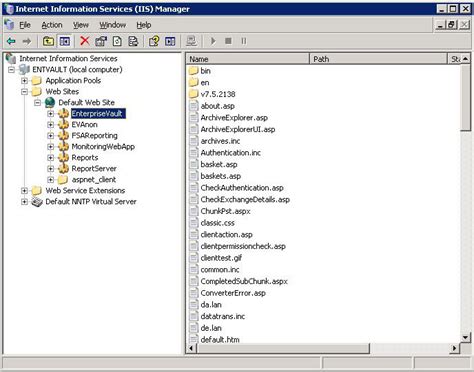Viewport: 474px width, 372px height.
Task: Select CheckAuthentication.asp in the list
Action: [x=242, y=188]
